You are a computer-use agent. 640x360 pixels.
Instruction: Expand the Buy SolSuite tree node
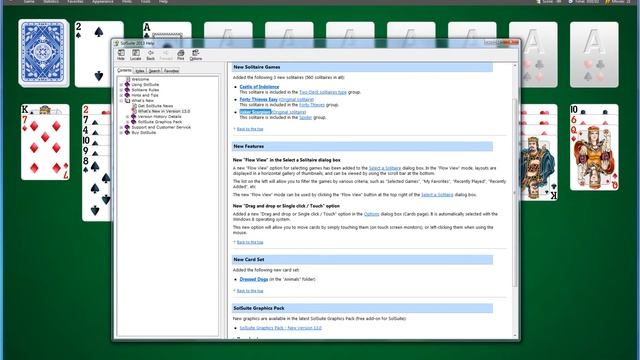pos(121,132)
